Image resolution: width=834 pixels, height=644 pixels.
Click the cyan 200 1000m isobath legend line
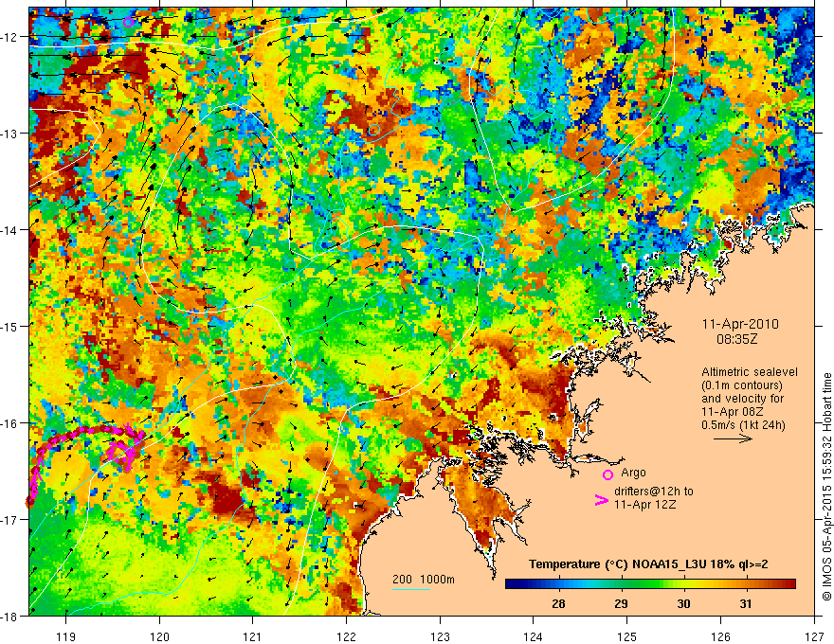coord(411,589)
